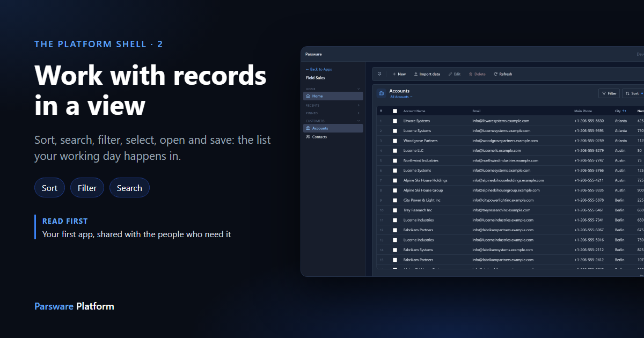644x338 pixels.
Task: Open the Sort options in the app window
Action: 633,93
